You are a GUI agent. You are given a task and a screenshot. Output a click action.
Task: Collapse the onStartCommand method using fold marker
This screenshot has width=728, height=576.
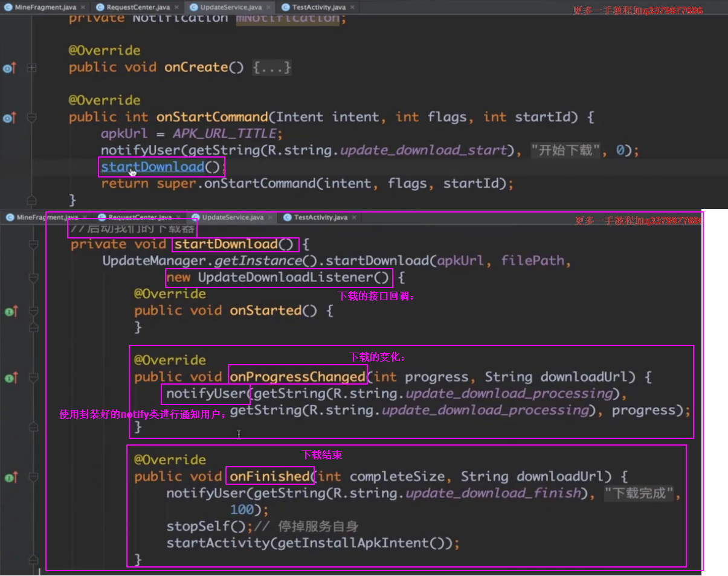coord(32,118)
